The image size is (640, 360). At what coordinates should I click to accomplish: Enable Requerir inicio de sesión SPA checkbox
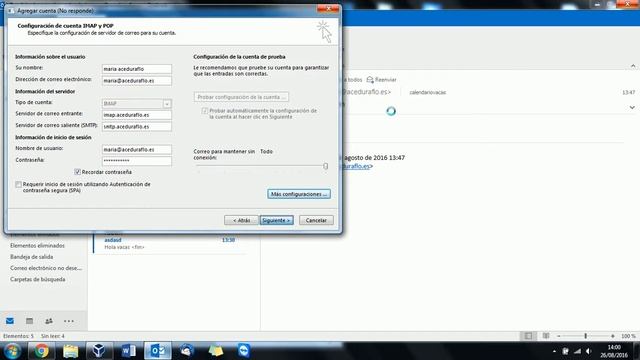coord(18,184)
